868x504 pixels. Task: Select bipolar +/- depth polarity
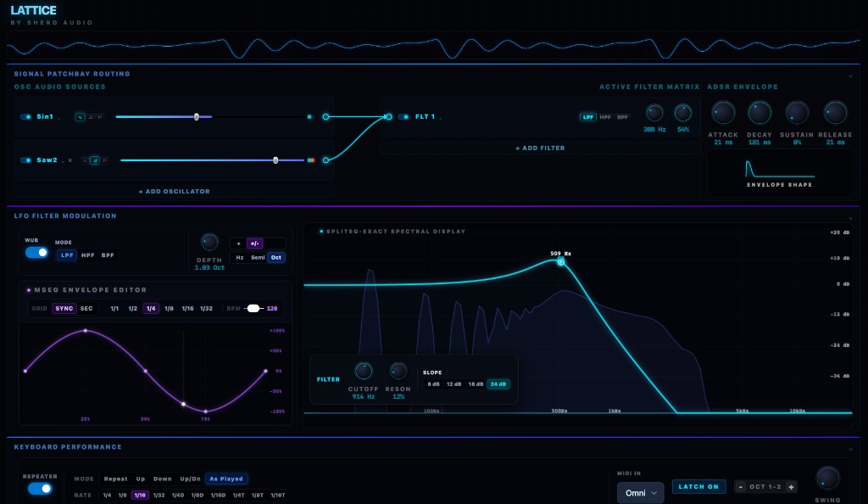tap(254, 244)
